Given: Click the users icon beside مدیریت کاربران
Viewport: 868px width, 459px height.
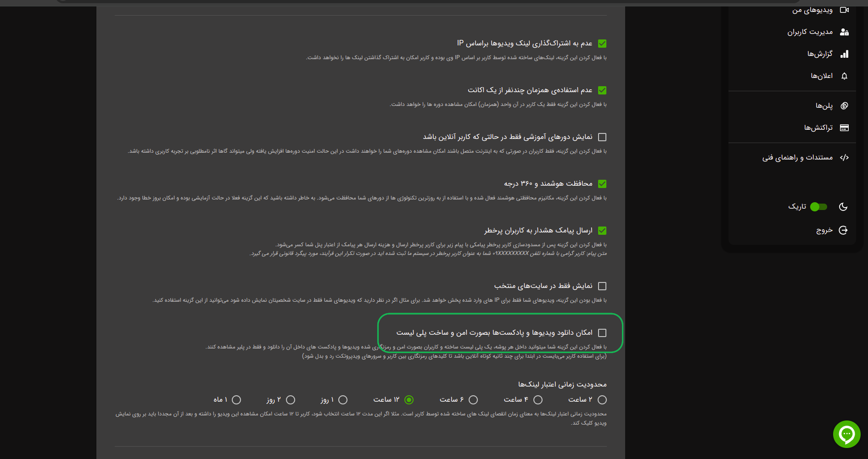Looking at the screenshot, I should point(844,32).
